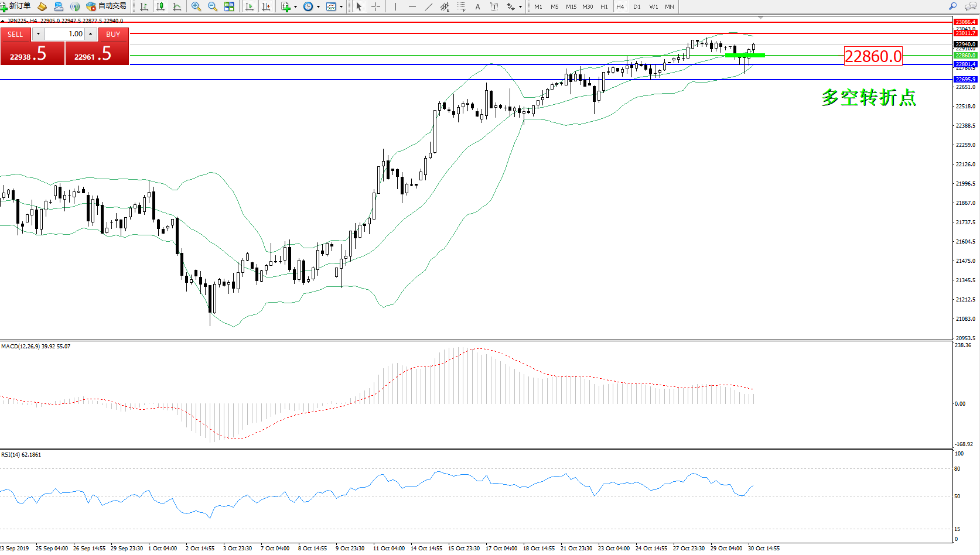Viewport: 980px width, 555px height.
Task: Open the search magnifier in top-right corner
Action: 952,6
